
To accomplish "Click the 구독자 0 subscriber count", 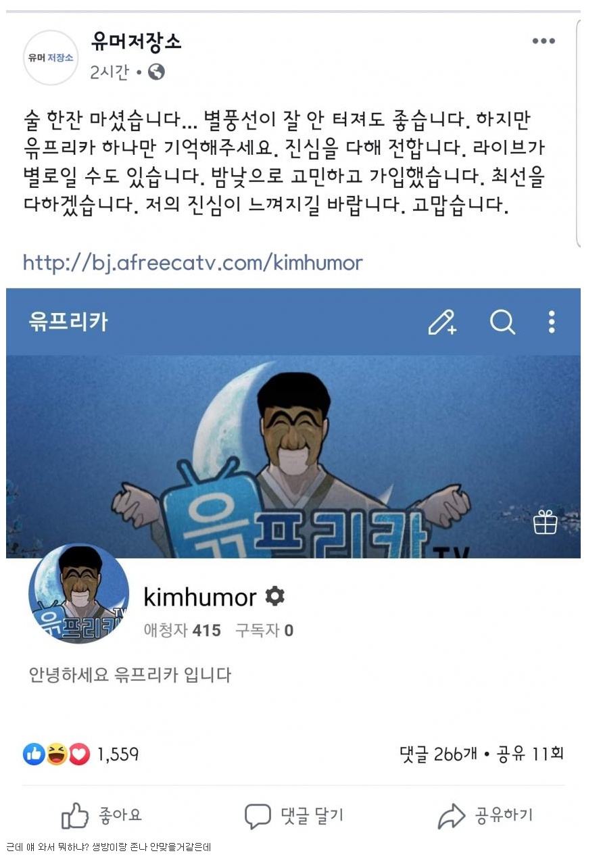I will pyautogui.click(x=264, y=631).
